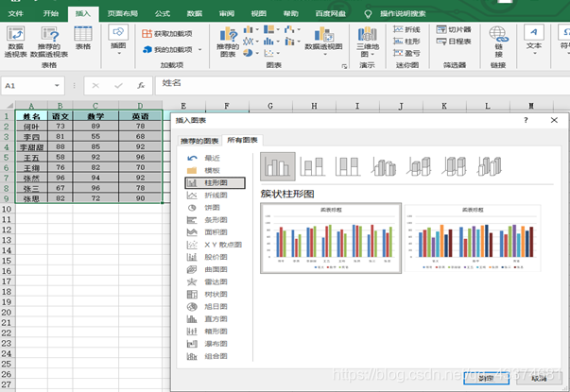570x392 pixels.
Task: Switch to the Page Layout (页面布局) tab
Action: [123, 14]
